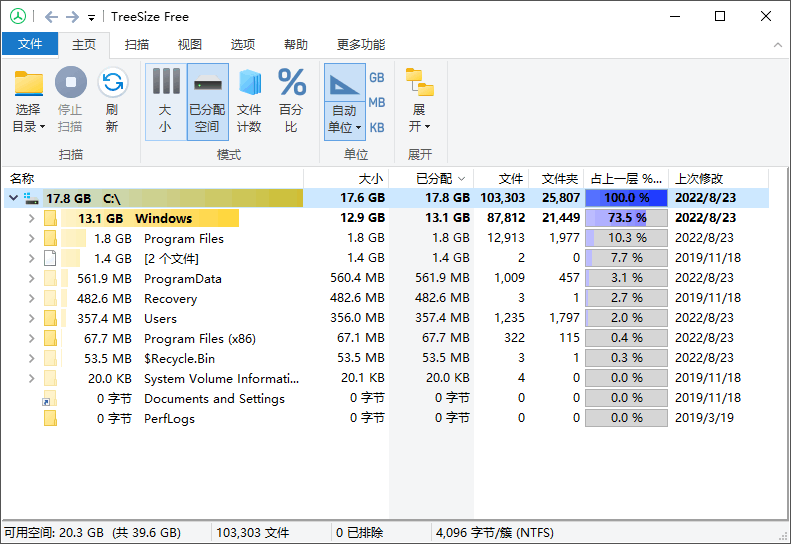This screenshot has width=791, height=544.
Task: Expand the Program Files folder node
Action: [x=32, y=238]
